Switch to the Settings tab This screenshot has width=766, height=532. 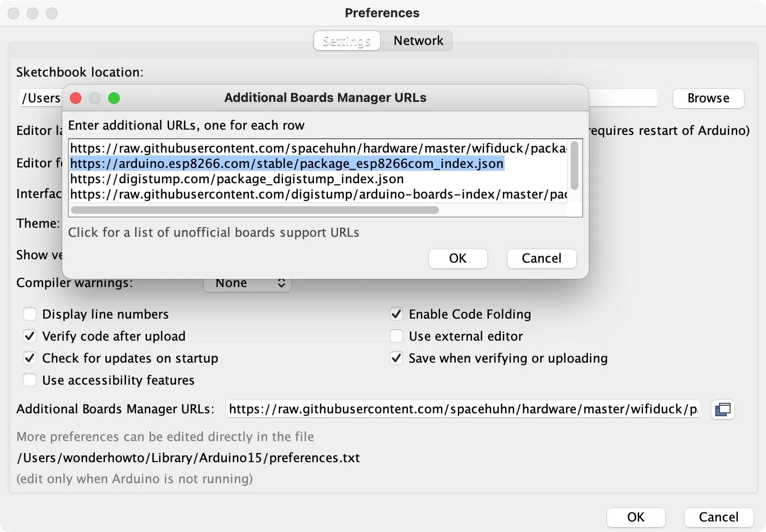pyautogui.click(x=347, y=41)
